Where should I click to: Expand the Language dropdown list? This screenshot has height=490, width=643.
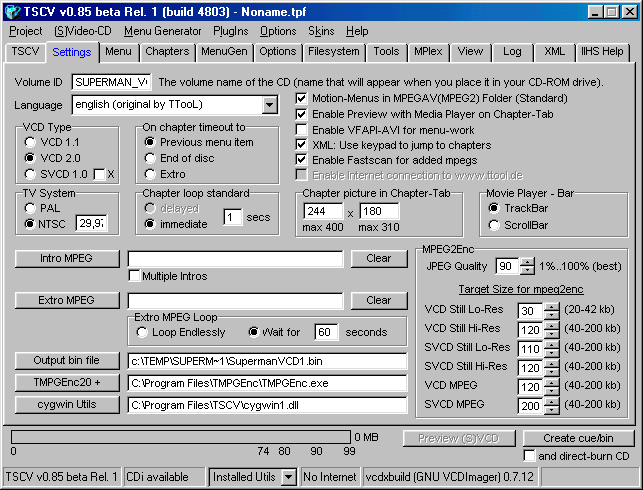(270, 105)
